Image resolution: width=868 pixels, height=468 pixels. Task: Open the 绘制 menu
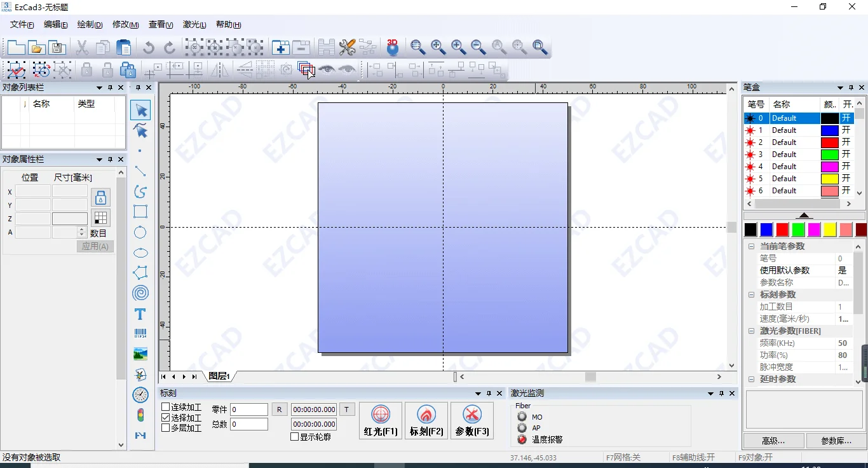click(x=90, y=25)
